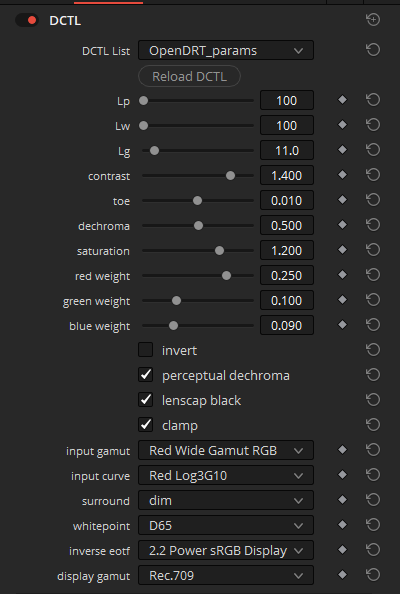Click the red weight slider handle
The image size is (400, 594).
coord(227,275)
